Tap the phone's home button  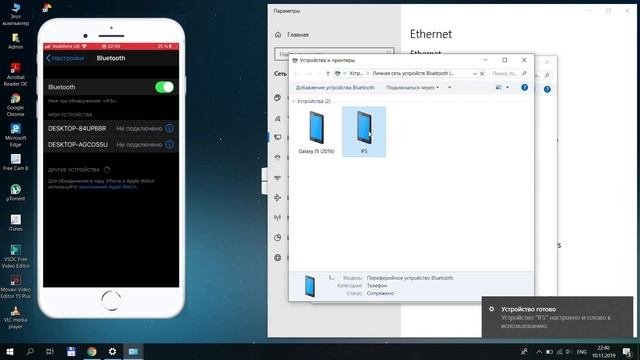click(x=111, y=301)
